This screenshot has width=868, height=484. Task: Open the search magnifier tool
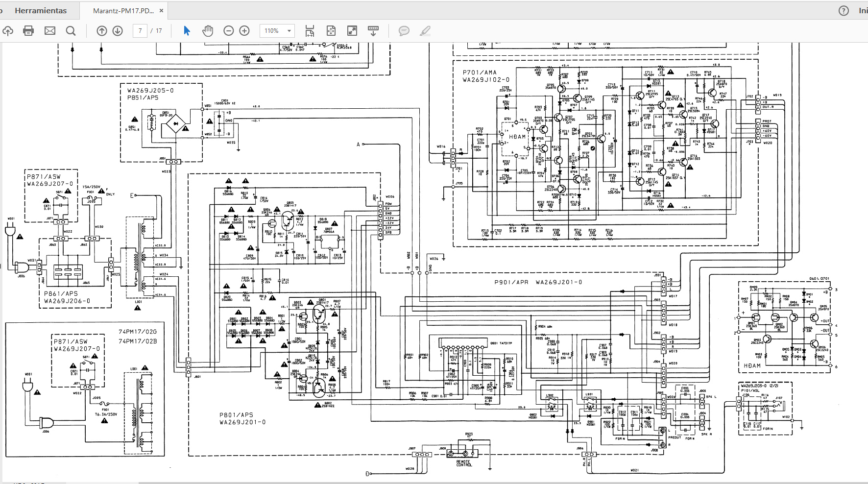click(71, 31)
